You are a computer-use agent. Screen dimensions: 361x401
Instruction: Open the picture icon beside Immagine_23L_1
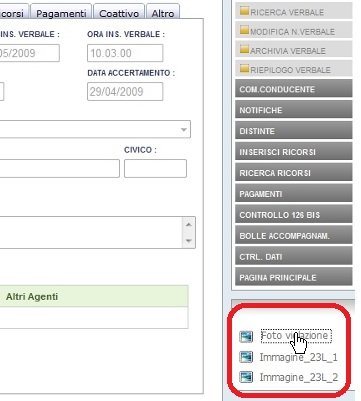pyautogui.click(x=246, y=357)
